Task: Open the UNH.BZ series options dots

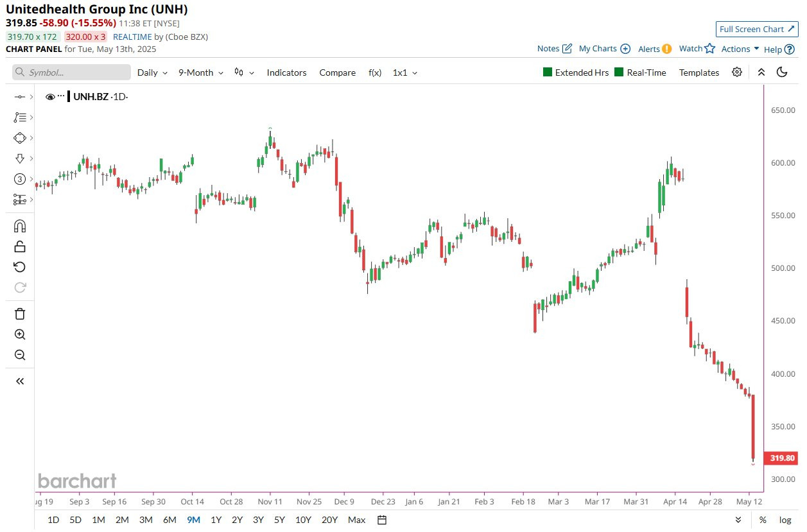Action: pos(61,96)
